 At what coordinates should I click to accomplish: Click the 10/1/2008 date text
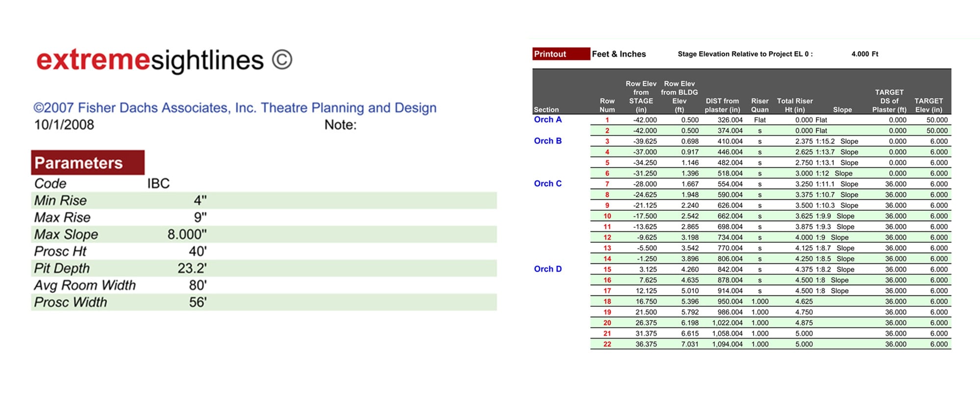(64, 125)
